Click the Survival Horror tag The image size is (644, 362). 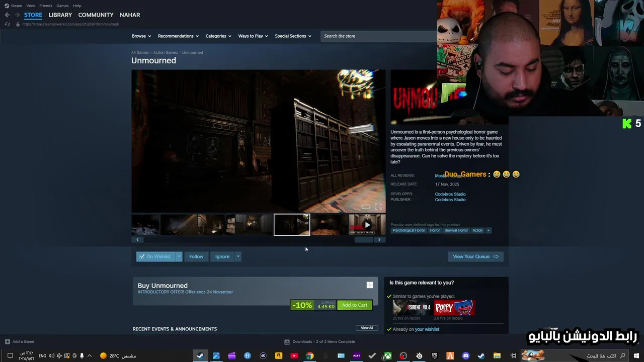click(456, 230)
